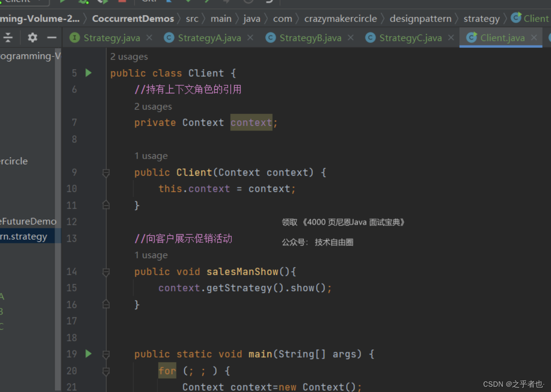The width and height of the screenshot is (551, 392).
Task: Open strategy breadcrumb in navigation bar
Action: (482, 19)
